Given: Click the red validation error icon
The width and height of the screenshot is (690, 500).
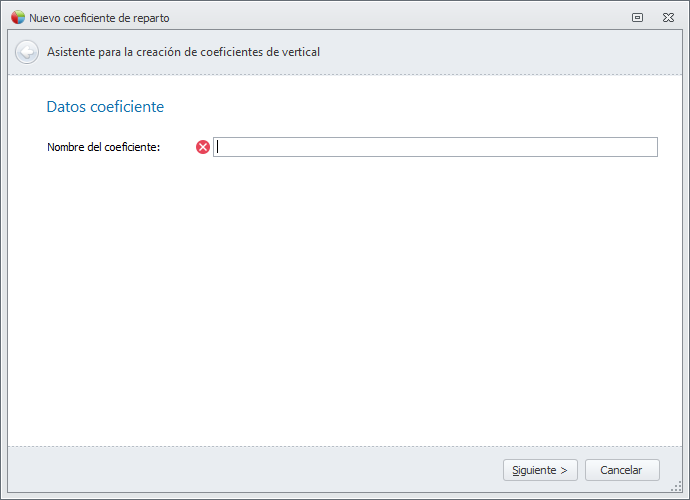Looking at the screenshot, I should [203, 147].
